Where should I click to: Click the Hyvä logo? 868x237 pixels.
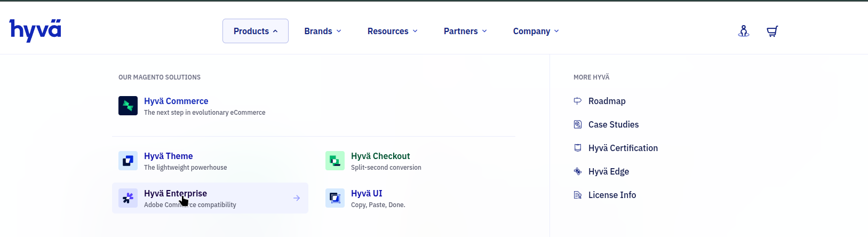click(x=35, y=30)
